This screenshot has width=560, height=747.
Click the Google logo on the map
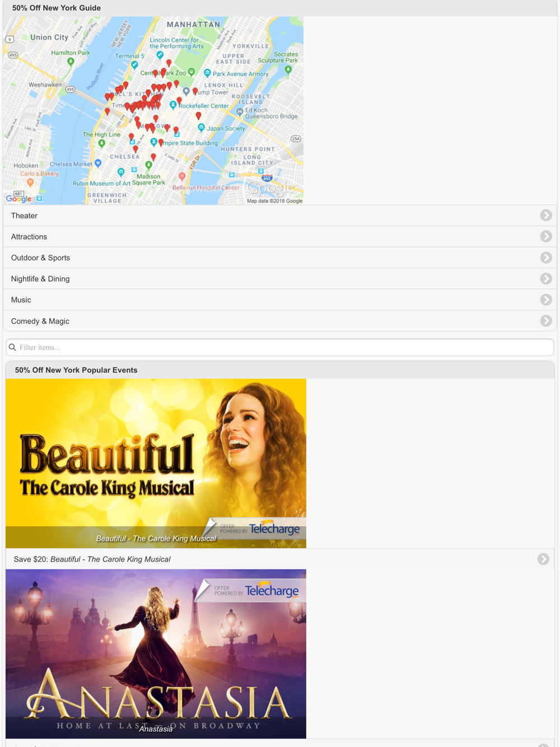(18, 198)
